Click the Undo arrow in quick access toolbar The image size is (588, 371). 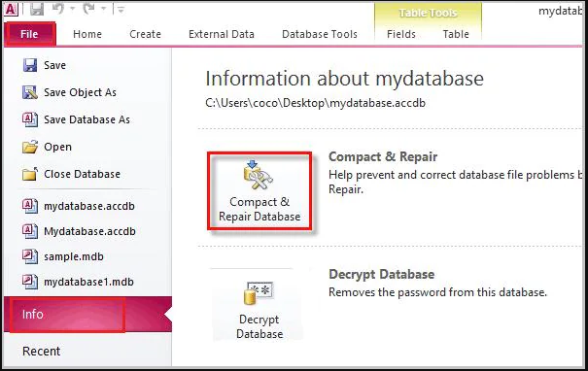point(58,9)
